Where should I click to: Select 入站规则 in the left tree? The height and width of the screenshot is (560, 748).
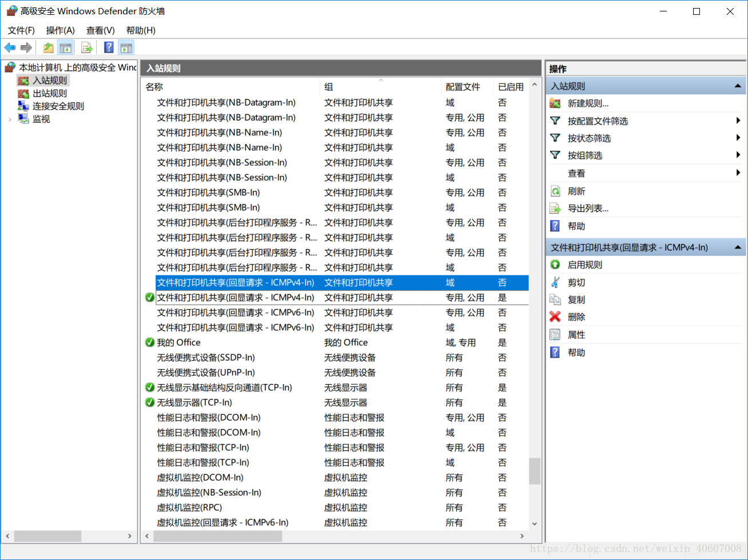[50, 81]
